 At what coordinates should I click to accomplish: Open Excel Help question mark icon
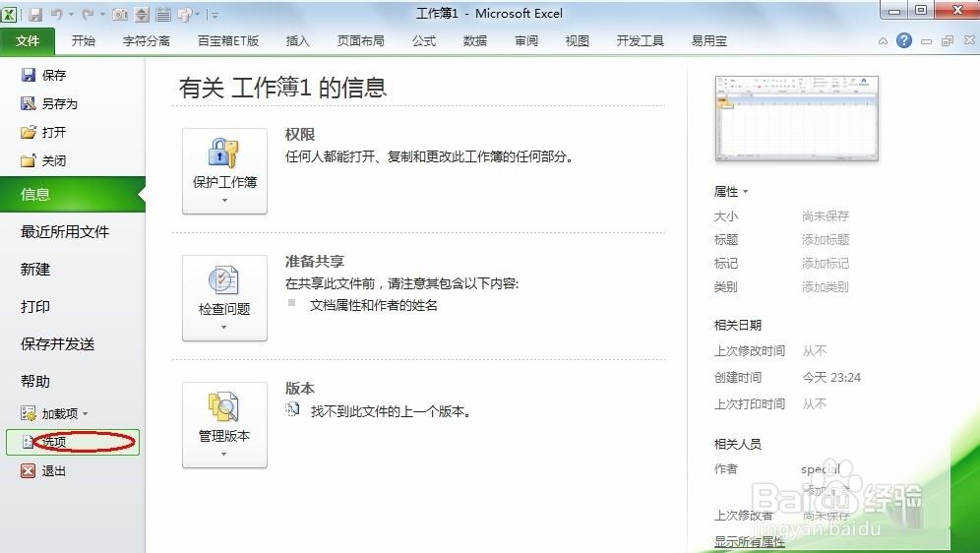[904, 40]
